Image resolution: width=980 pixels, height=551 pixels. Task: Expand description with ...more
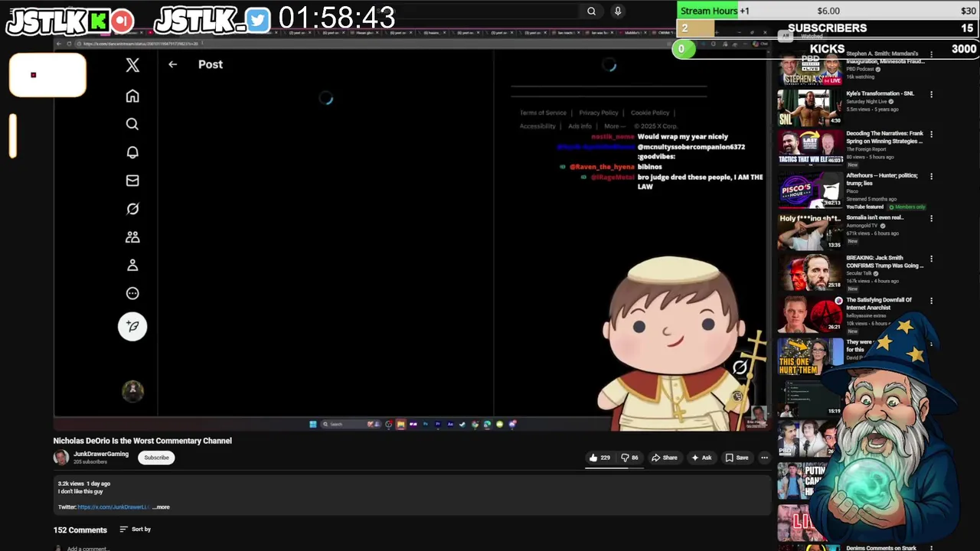162,507
